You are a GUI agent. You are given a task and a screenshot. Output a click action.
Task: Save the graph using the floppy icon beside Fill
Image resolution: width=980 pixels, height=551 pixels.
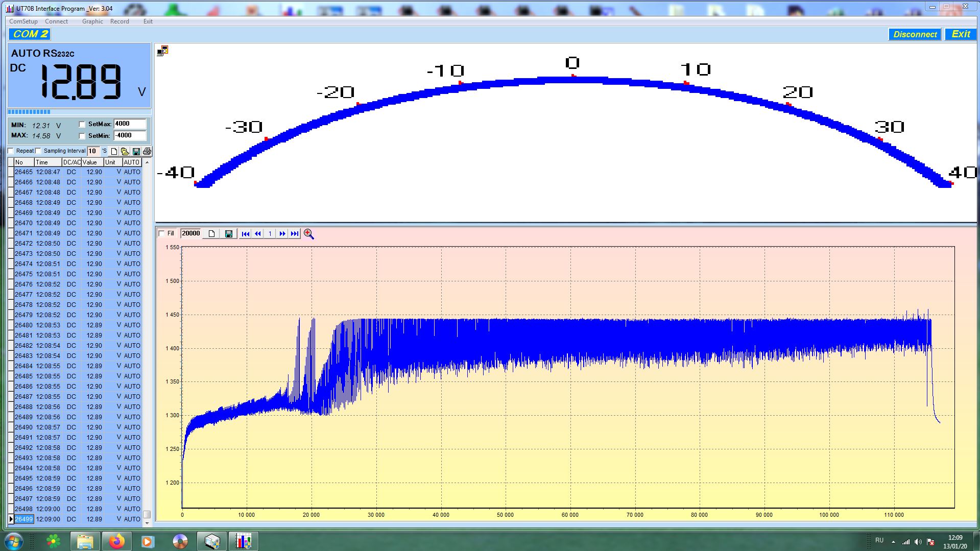(x=229, y=234)
